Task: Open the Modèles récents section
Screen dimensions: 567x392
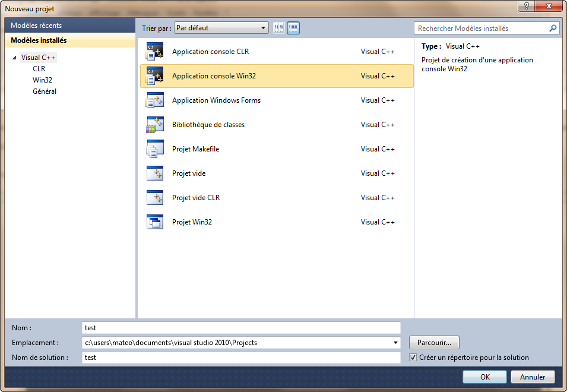Action: coord(36,26)
